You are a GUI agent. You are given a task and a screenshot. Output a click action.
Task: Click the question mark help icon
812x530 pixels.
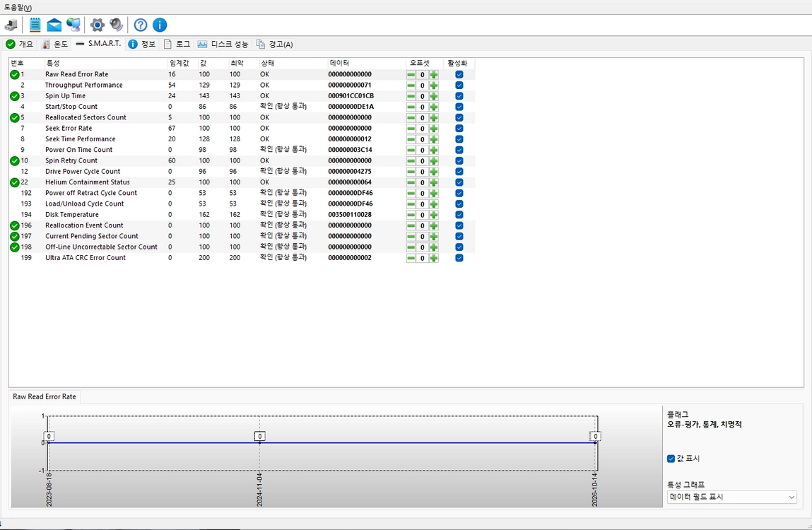pos(141,25)
